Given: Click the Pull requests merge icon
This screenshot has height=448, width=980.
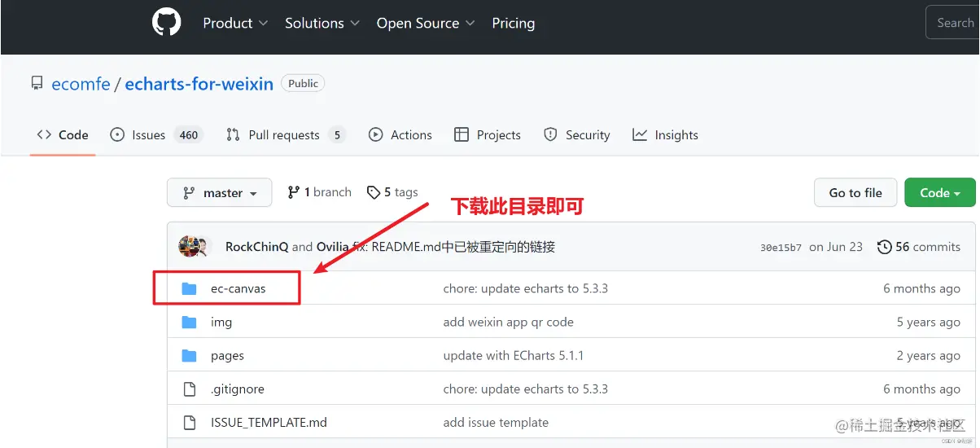Looking at the screenshot, I should tap(233, 134).
